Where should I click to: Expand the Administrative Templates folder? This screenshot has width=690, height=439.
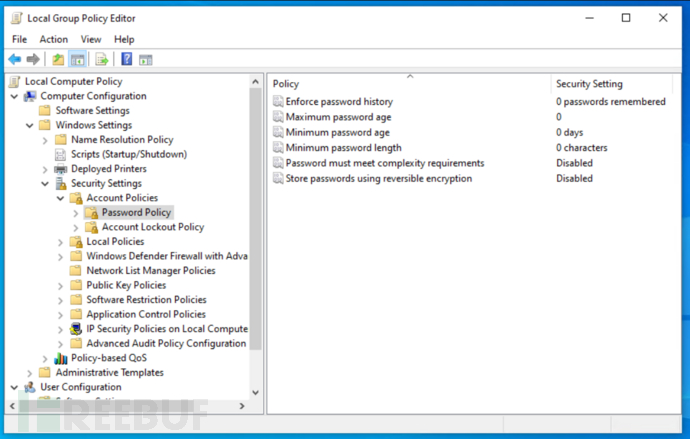tap(29, 373)
